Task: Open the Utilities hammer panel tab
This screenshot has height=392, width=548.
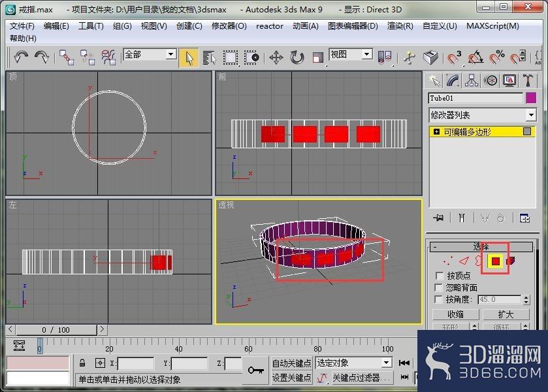Action: tap(528, 81)
